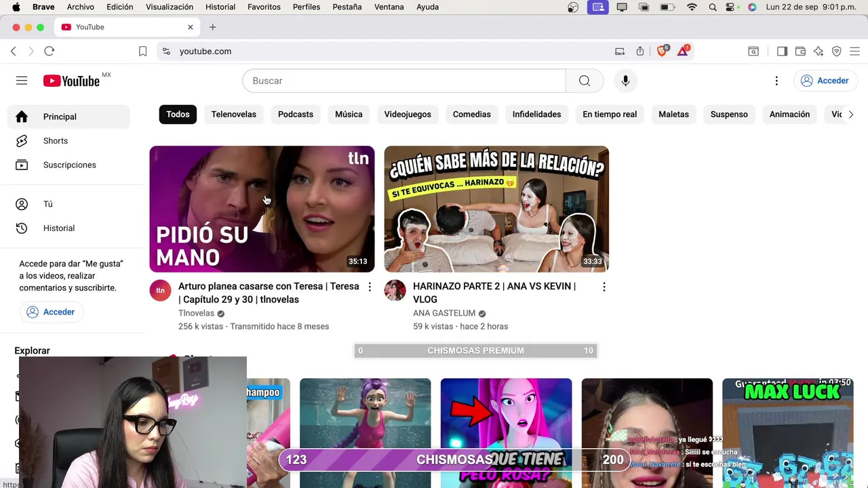Image resolution: width=868 pixels, height=488 pixels.
Task: Open a new browser tab
Action: [x=212, y=27]
